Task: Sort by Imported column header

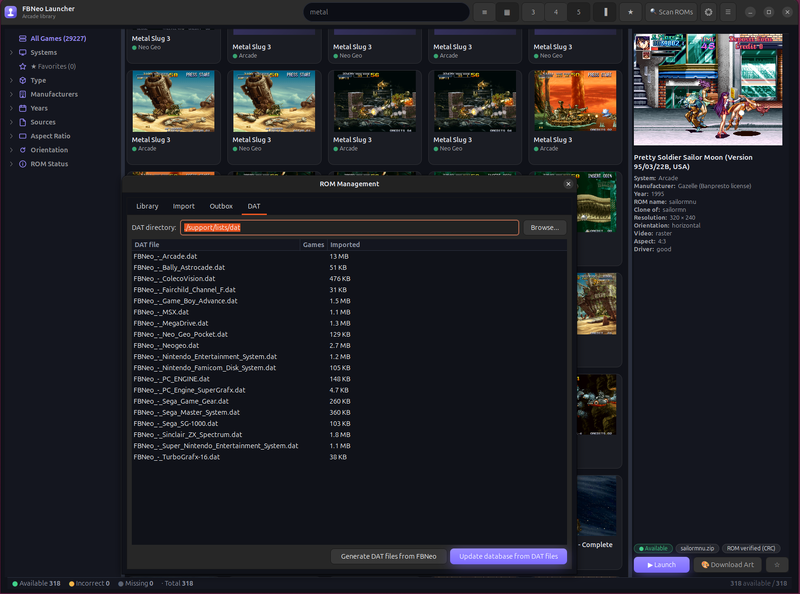Action: (447, 245)
